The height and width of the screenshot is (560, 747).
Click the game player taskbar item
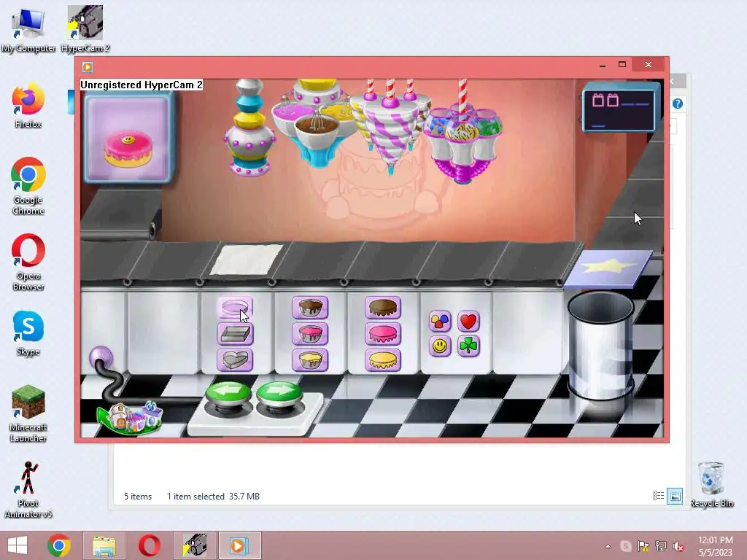click(239, 545)
